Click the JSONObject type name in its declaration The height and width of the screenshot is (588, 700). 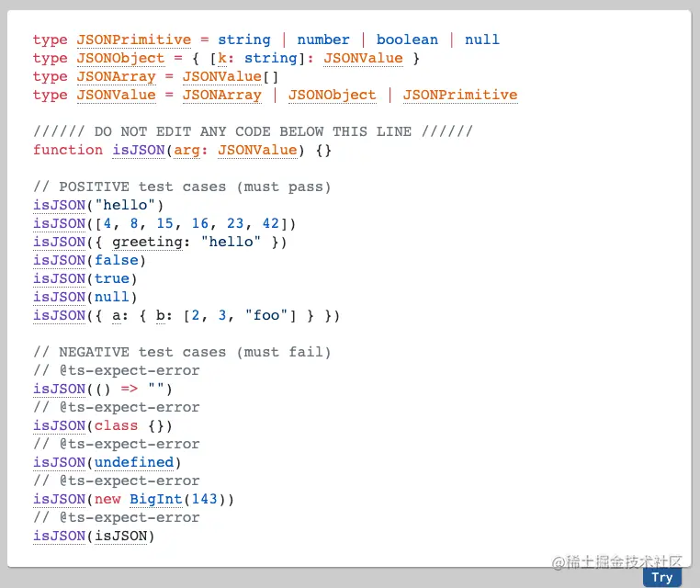[120, 58]
